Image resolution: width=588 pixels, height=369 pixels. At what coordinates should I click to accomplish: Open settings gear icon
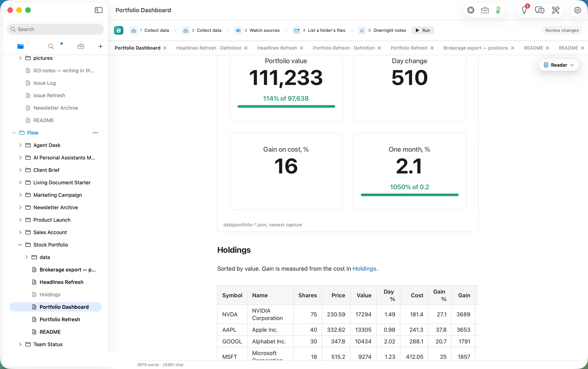click(578, 10)
